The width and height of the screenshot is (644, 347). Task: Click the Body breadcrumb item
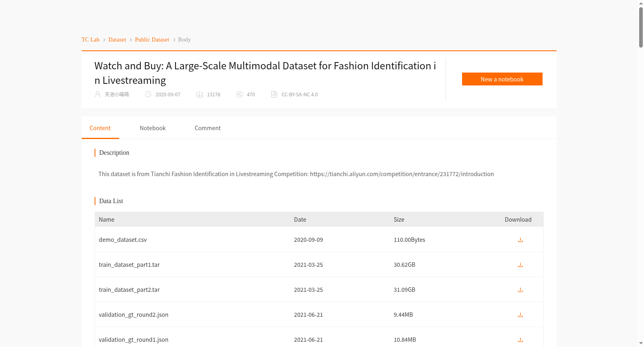[x=184, y=39]
